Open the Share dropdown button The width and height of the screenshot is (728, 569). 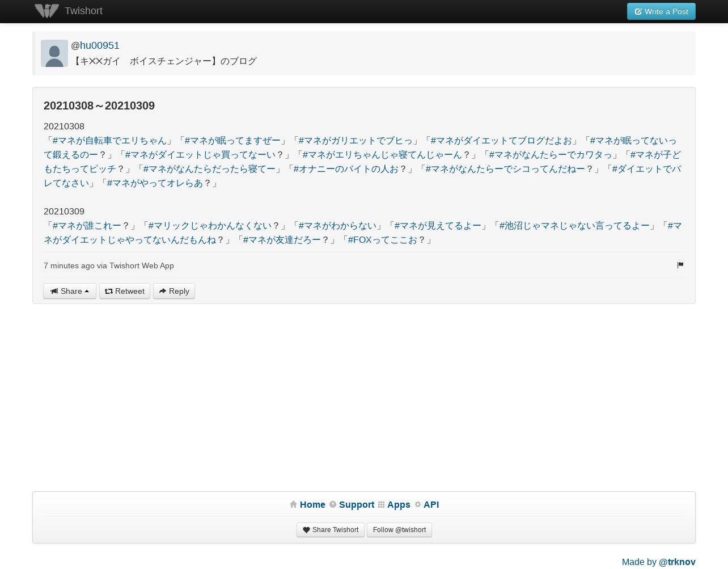[x=70, y=291]
